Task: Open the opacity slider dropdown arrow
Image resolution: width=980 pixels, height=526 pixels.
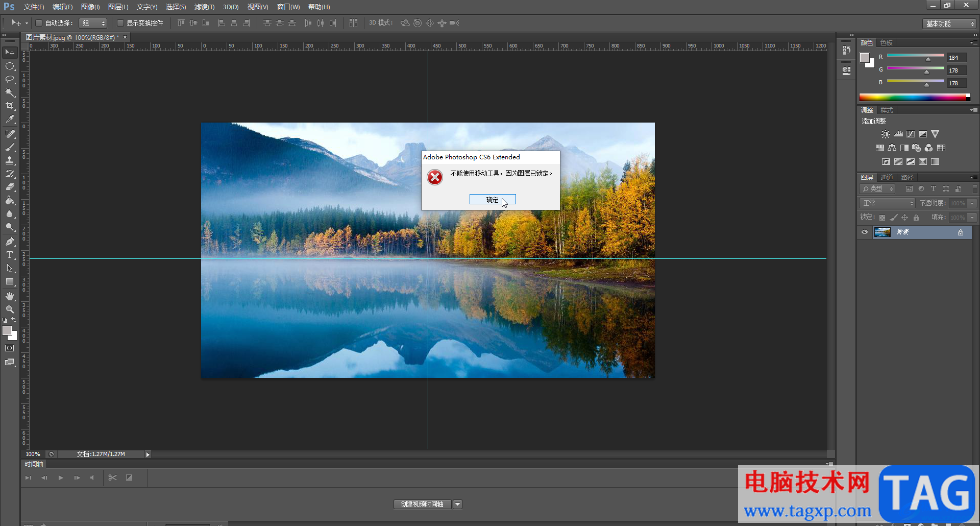Action: click(972, 203)
